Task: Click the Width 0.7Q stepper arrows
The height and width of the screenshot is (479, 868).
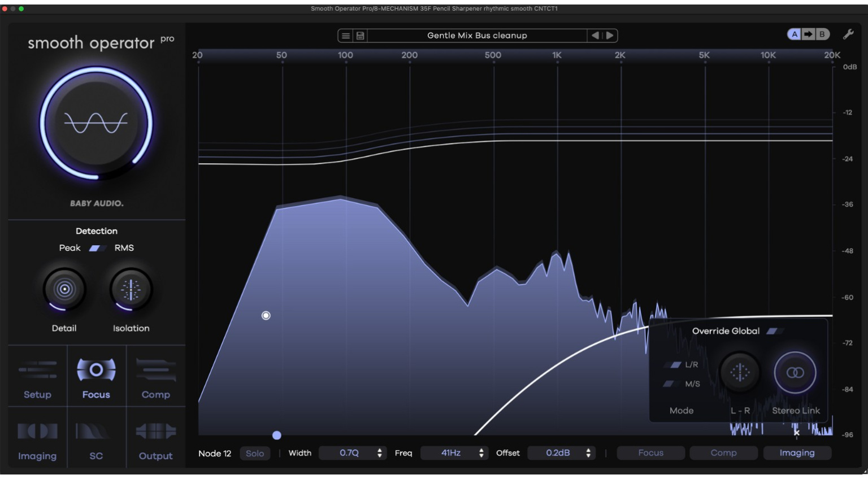Action: tap(379, 453)
